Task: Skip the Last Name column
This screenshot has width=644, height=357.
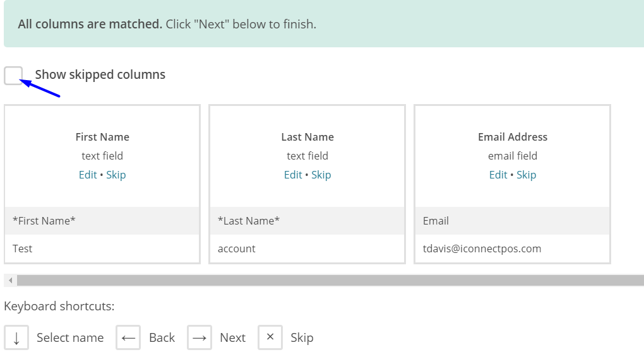Action: click(321, 175)
